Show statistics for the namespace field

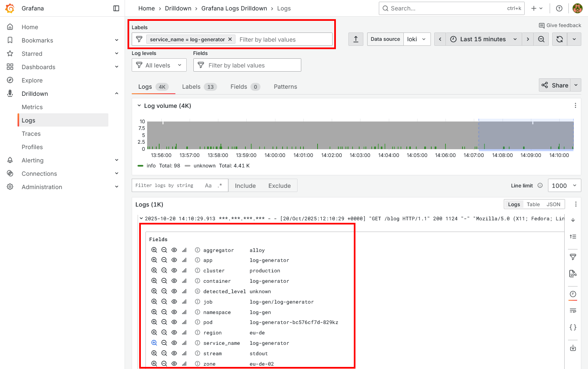pos(184,312)
